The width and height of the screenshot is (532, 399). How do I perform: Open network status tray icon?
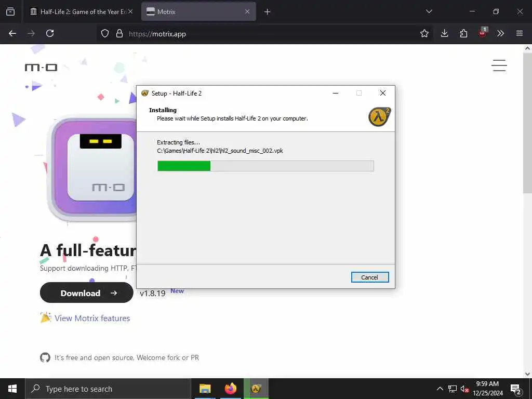(453, 389)
